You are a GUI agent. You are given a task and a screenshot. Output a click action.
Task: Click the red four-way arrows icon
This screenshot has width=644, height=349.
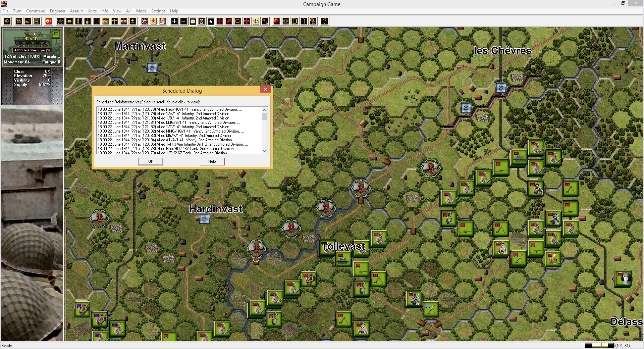(x=247, y=21)
